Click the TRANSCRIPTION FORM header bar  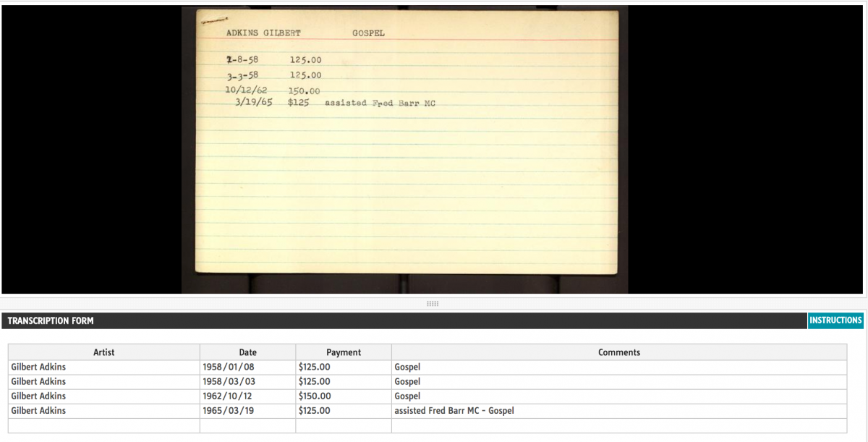(x=404, y=320)
